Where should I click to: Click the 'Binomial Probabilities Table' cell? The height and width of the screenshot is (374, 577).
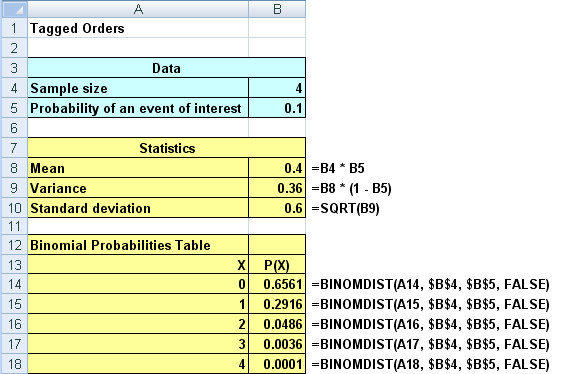pos(138,245)
